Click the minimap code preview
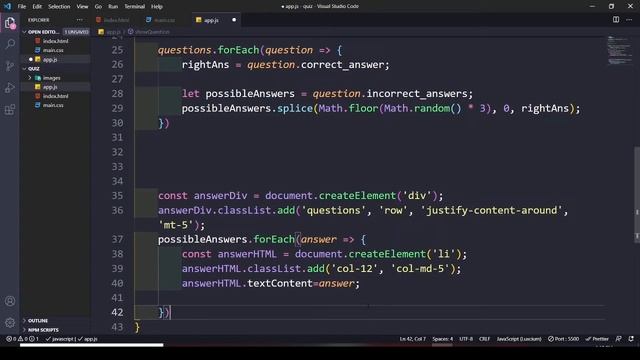640x360 pixels. 619,51
